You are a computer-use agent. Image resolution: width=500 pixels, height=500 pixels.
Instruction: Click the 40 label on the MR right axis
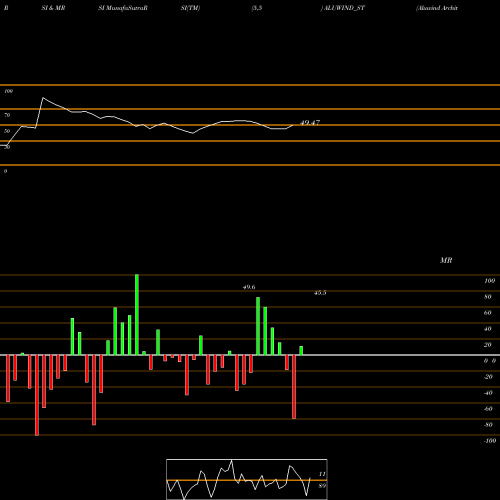coord(488,329)
